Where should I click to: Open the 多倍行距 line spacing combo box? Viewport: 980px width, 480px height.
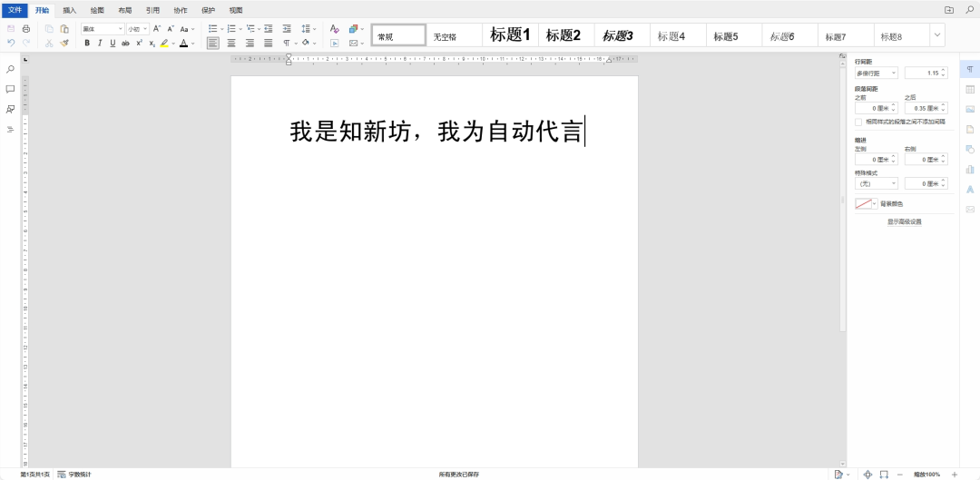click(x=877, y=73)
